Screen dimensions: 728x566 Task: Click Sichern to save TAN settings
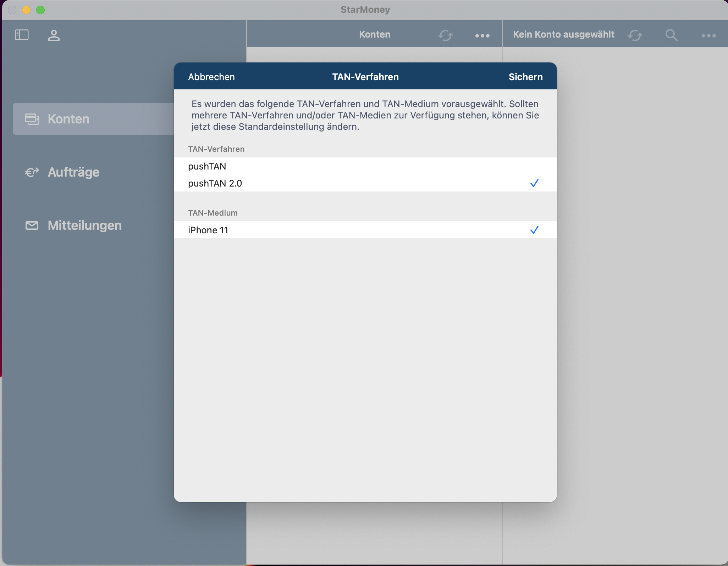click(525, 77)
